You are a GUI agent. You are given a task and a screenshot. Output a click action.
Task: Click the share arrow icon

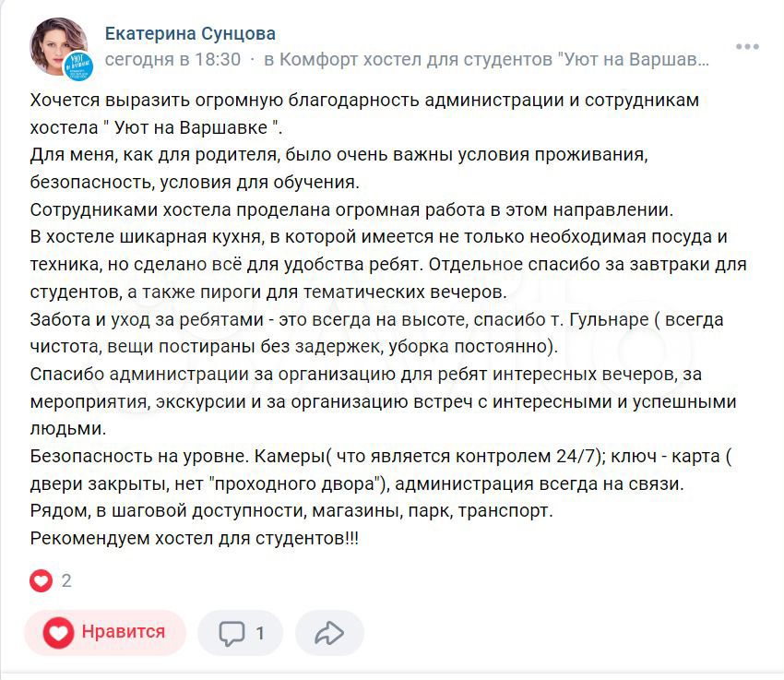[x=329, y=633]
